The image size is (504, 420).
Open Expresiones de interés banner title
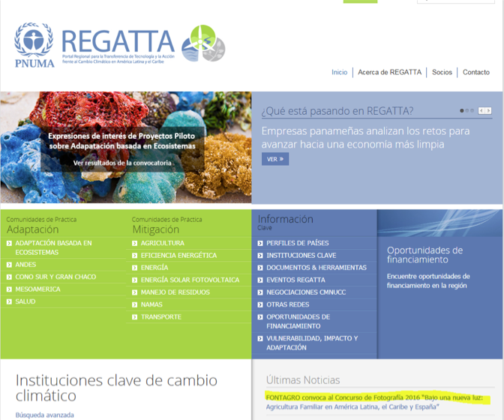tap(121, 141)
